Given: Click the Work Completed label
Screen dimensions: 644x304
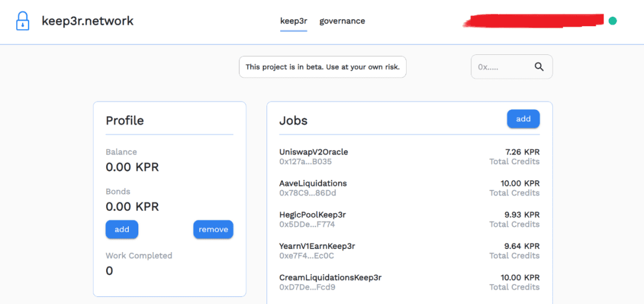Looking at the screenshot, I should coord(139,256).
